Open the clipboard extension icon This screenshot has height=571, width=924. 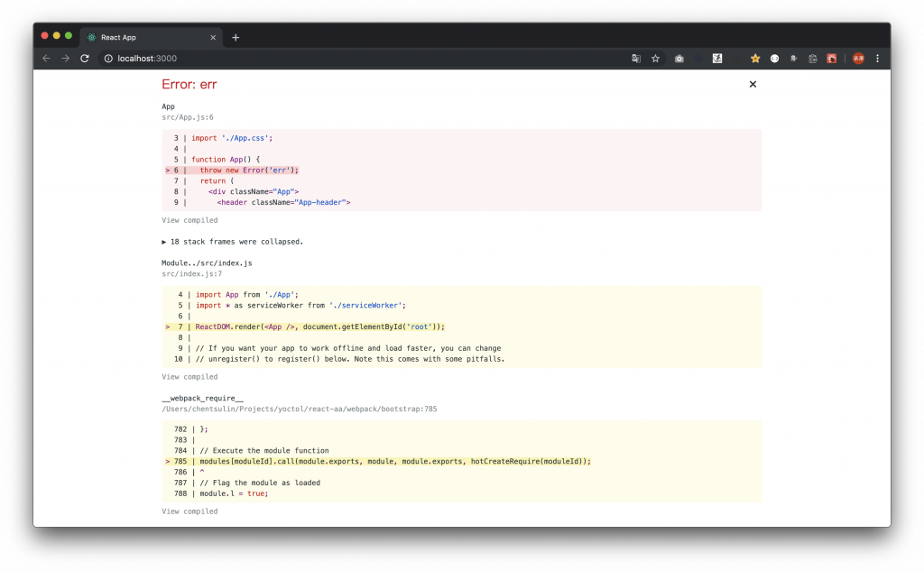click(x=813, y=59)
